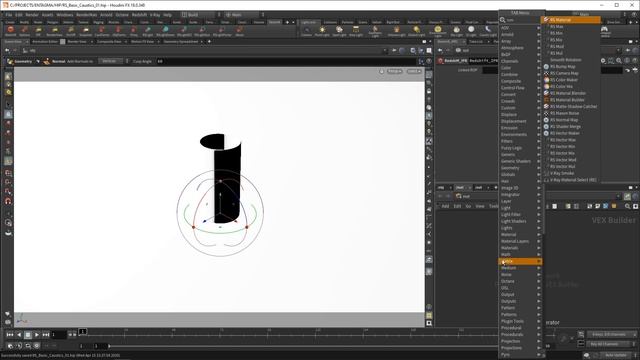Click the timeline frame marker at start
The width and height of the screenshot is (640, 360).
(x=82, y=331)
